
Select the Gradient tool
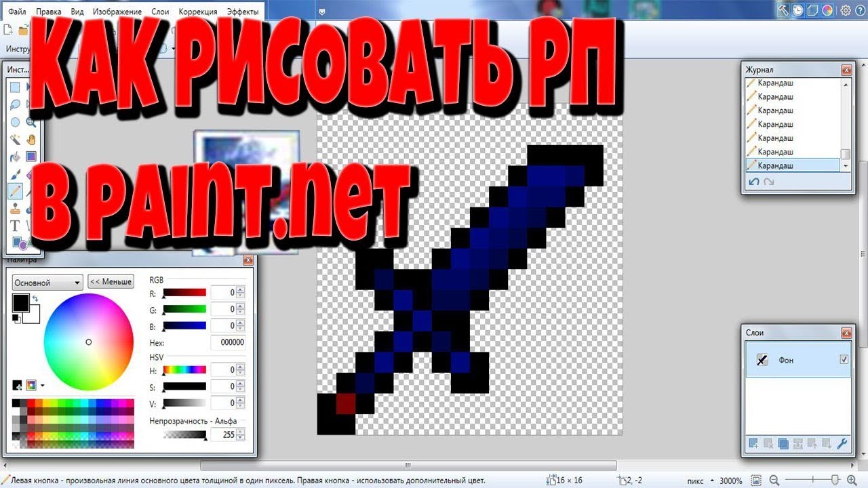click(x=31, y=157)
